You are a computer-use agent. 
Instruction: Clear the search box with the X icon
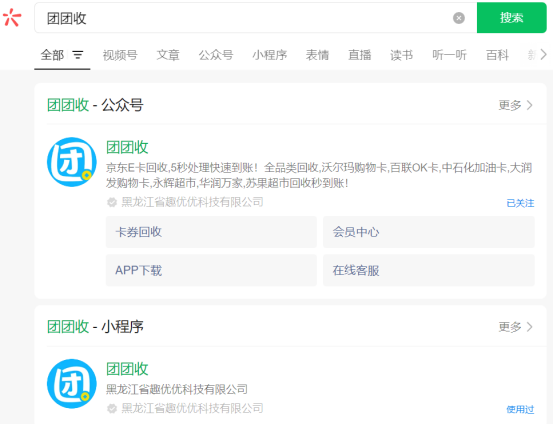tap(459, 18)
